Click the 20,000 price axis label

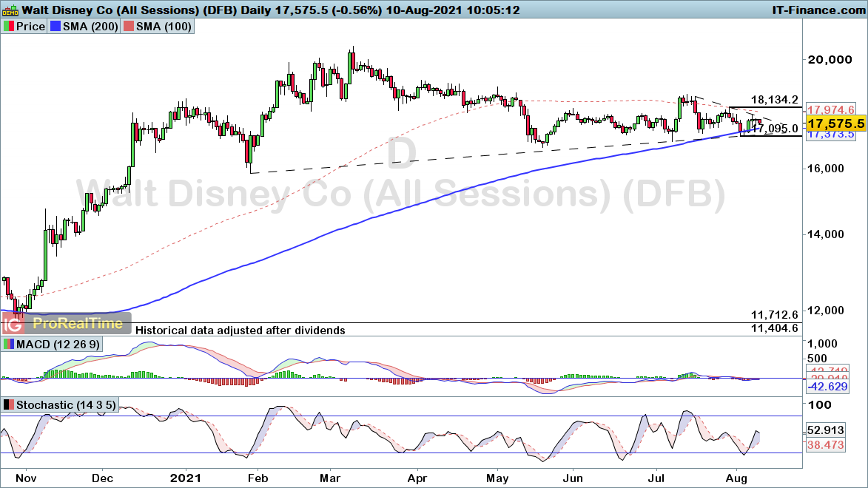click(830, 60)
